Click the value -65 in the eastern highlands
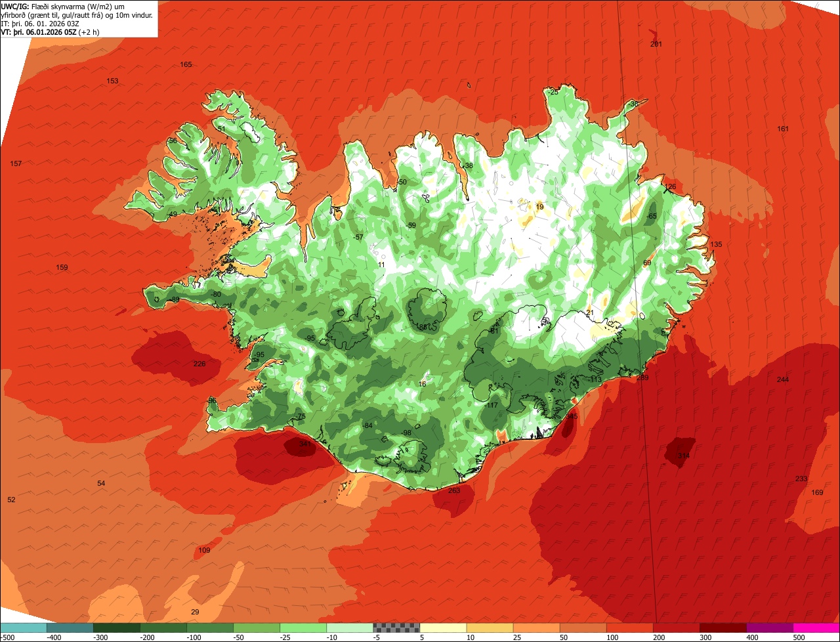Image resolution: width=840 pixels, height=642 pixels. coord(651,217)
